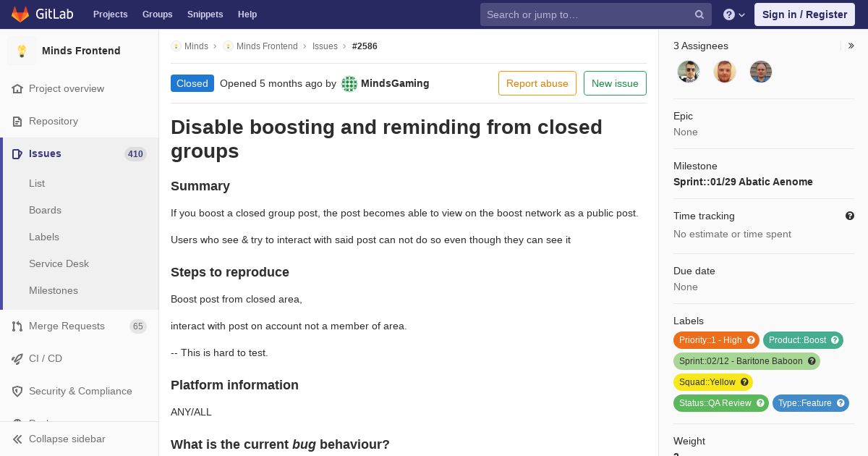
Task: Click help icon on Status::QA Review label
Action: (x=760, y=403)
